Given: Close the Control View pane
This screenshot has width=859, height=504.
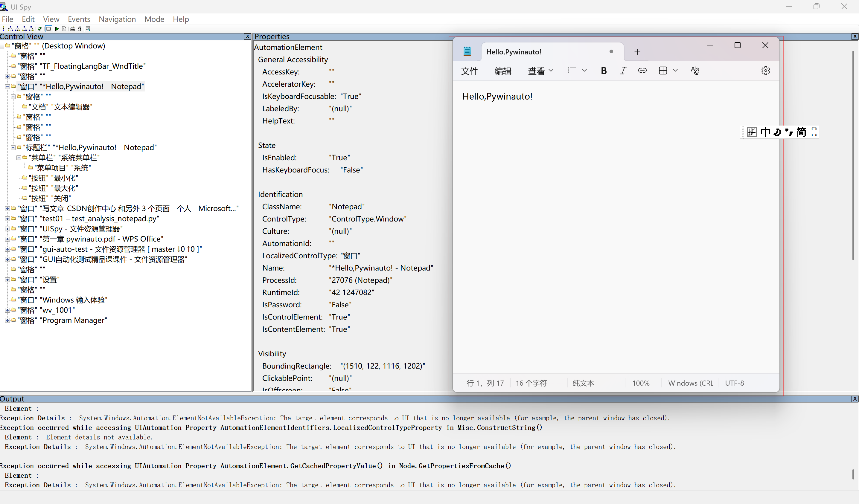Looking at the screenshot, I should [247, 36].
